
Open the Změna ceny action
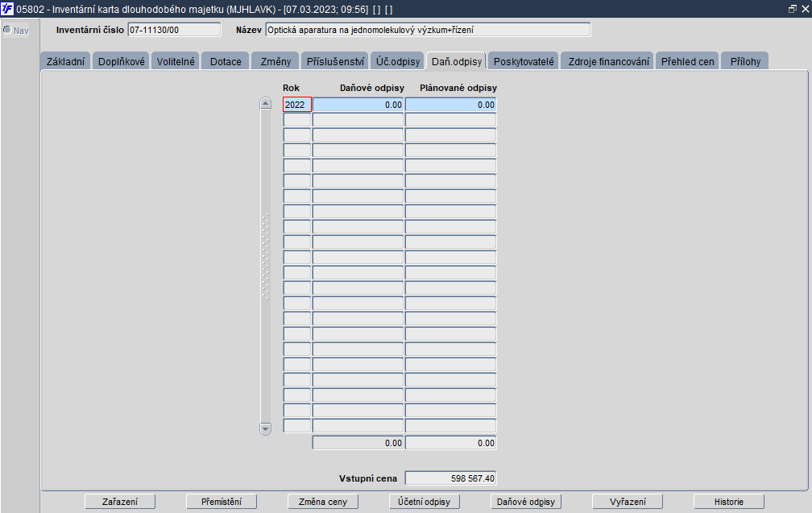click(322, 502)
